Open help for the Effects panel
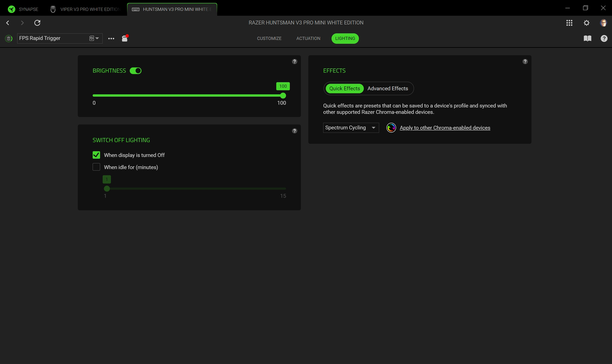This screenshot has height=364, width=612. click(x=525, y=62)
